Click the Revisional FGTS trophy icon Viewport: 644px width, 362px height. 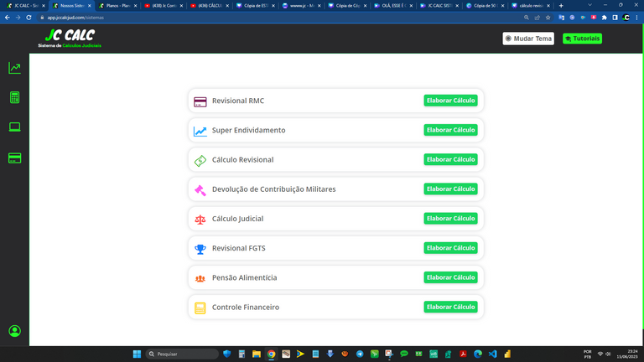point(200,249)
